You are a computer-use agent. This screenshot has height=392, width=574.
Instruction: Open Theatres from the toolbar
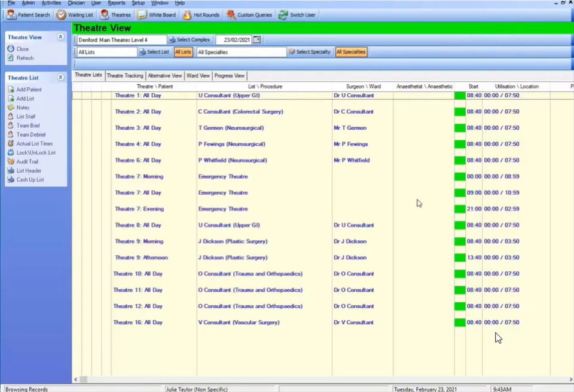click(x=115, y=15)
